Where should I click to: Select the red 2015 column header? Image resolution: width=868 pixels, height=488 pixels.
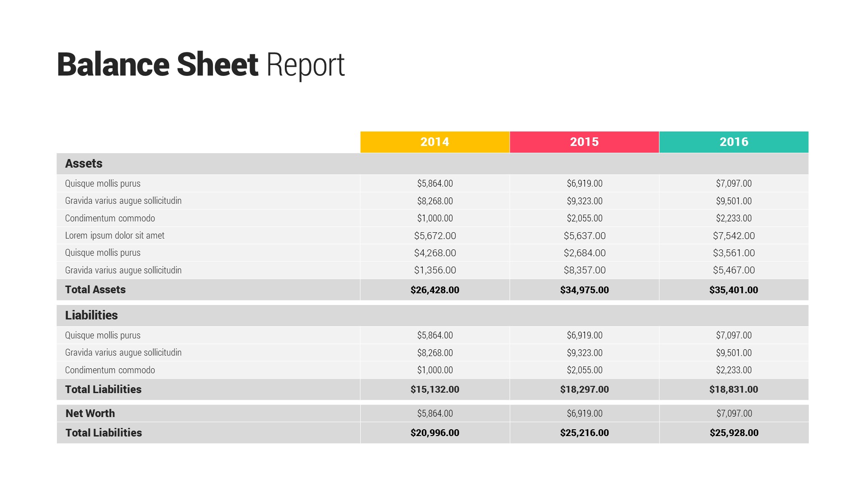point(584,142)
